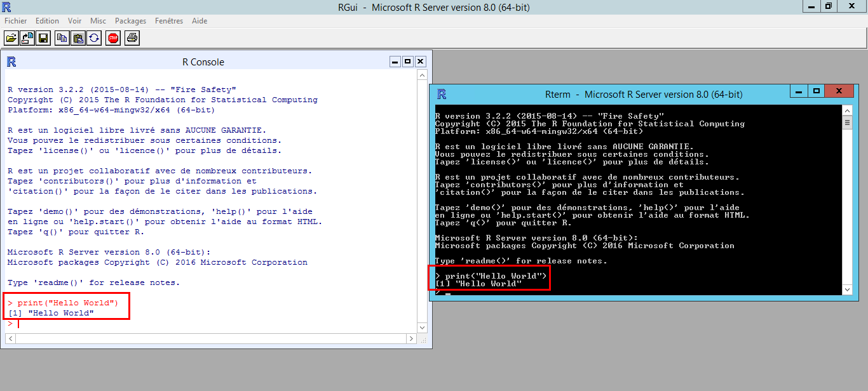
Task: Click R Console vertical scrollbar down arrow
Action: point(422,327)
